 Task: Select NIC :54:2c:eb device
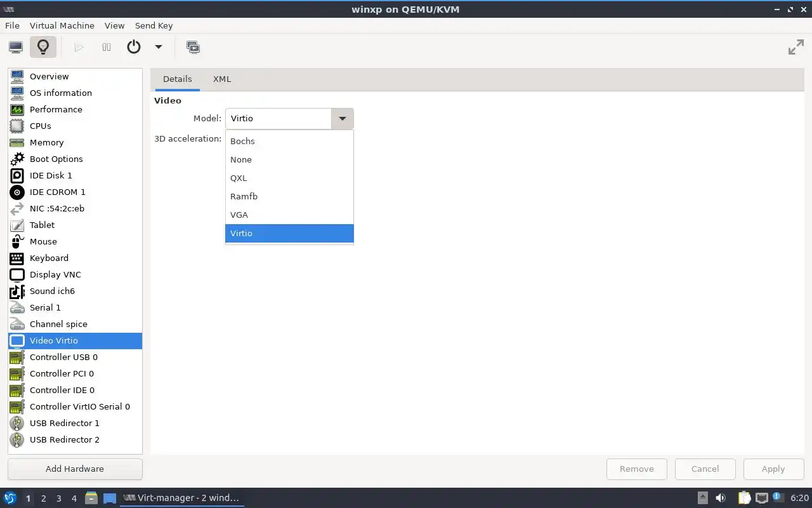click(75, 208)
